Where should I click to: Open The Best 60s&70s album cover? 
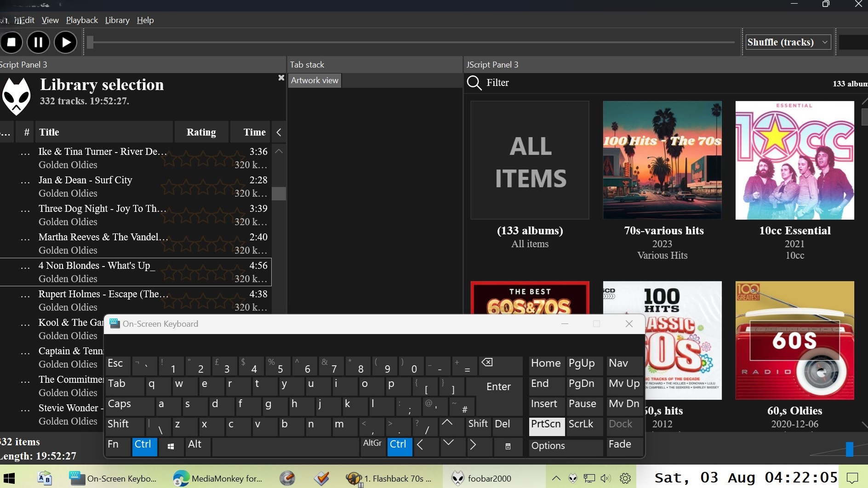[530, 297]
